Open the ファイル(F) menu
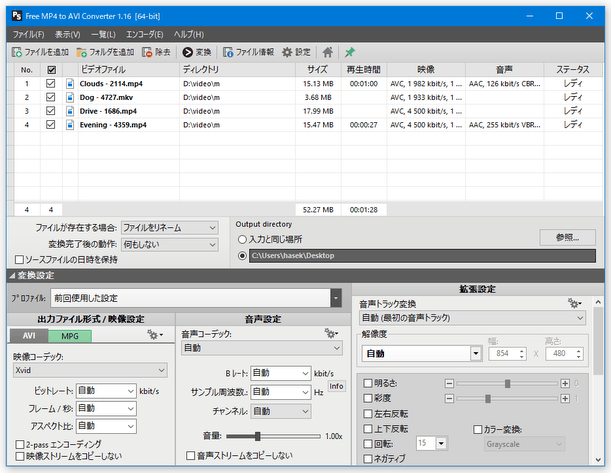Image resolution: width=611 pixels, height=473 pixels. click(28, 34)
